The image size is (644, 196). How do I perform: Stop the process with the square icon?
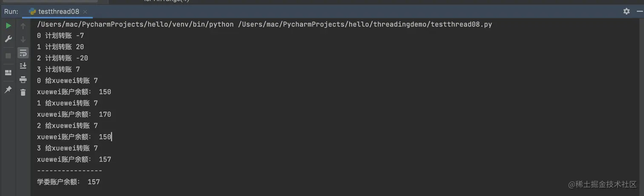pos(8,56)
